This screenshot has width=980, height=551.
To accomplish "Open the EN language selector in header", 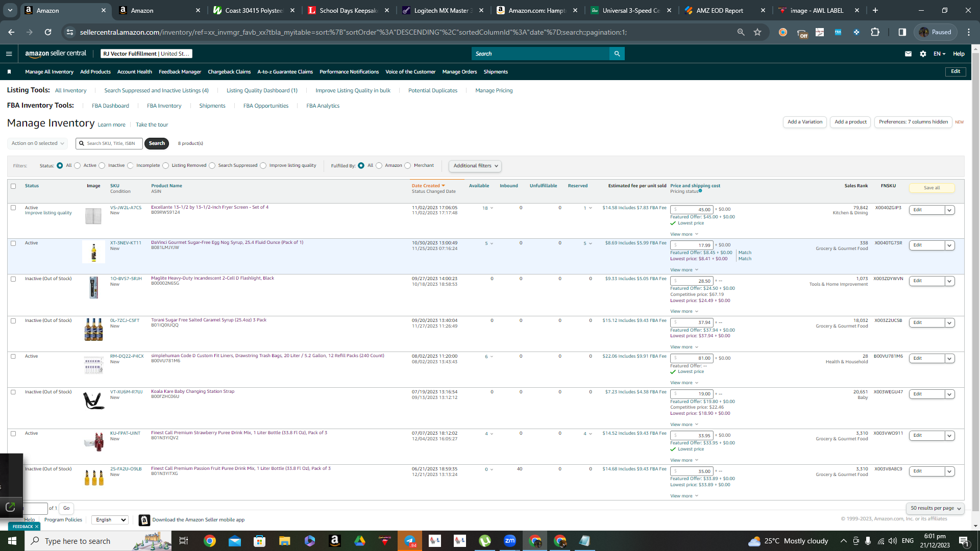I will pos(939,54).
